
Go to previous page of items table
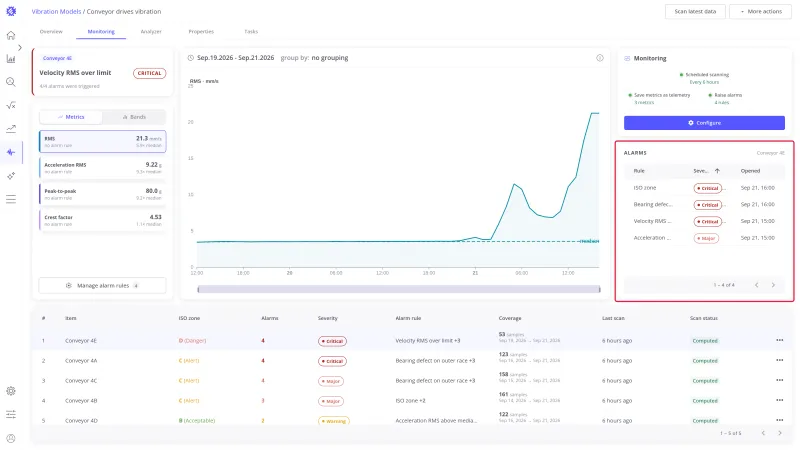tap(763, 433)
